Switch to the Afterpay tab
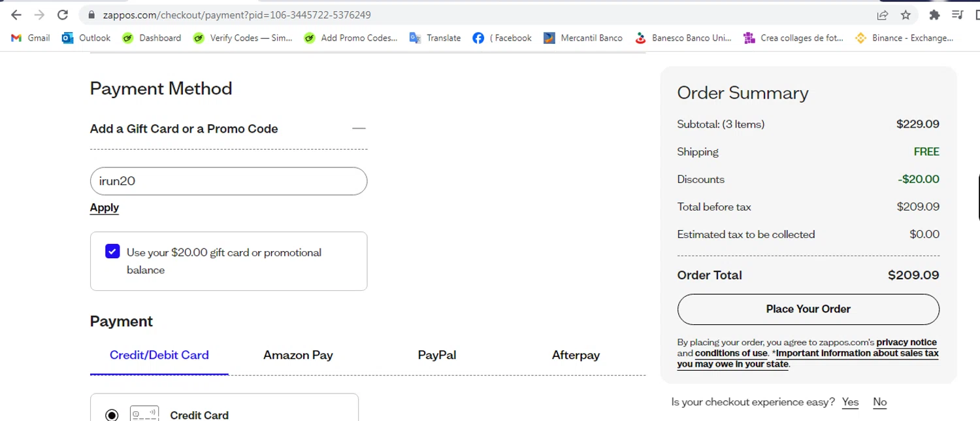Viewport: 980px width, 421px height. click(x=576, y=355)
